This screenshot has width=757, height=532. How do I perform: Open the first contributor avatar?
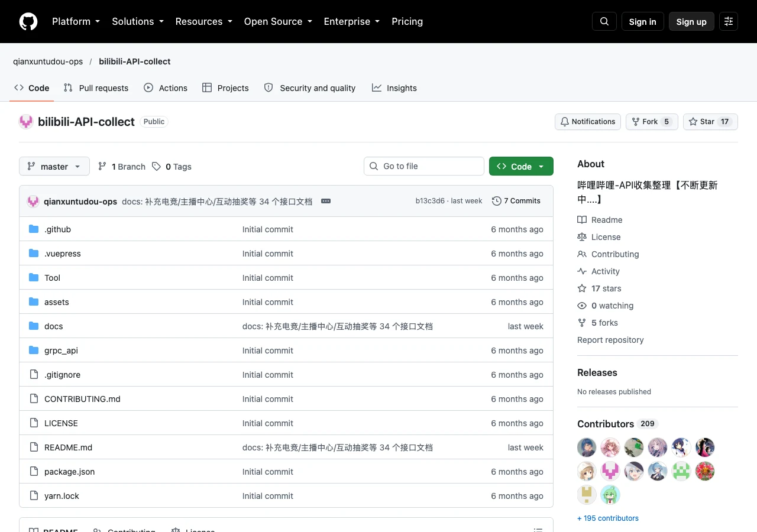(x=587, y=447)
